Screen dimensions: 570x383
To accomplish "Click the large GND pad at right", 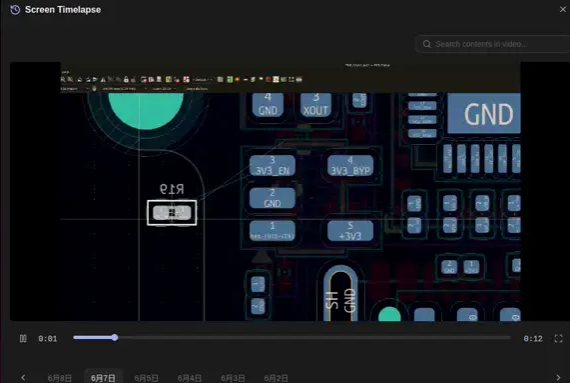I will tap(484, 113).
